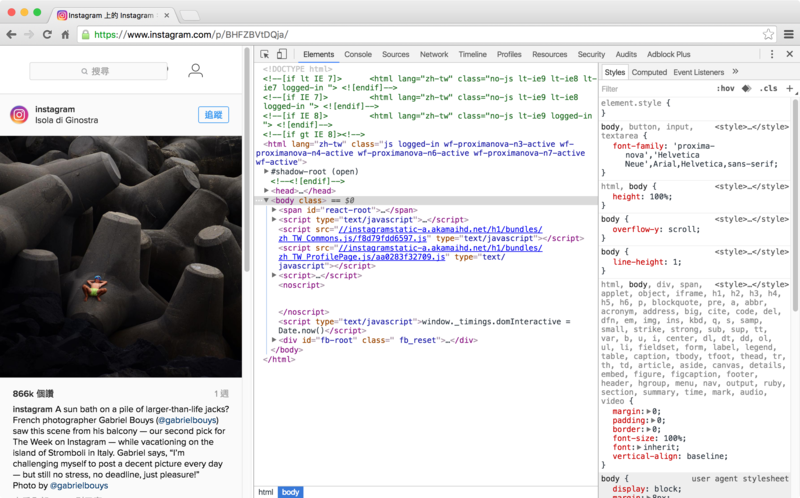Viewport: 800px width, 498px height.
Task: Click the tetrapod photo of sunbather
Action: 121,256
